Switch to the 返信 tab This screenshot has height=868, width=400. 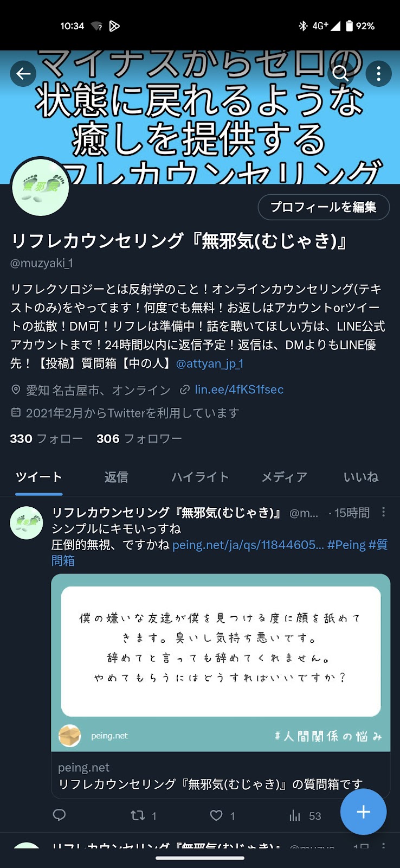(117, 477)
